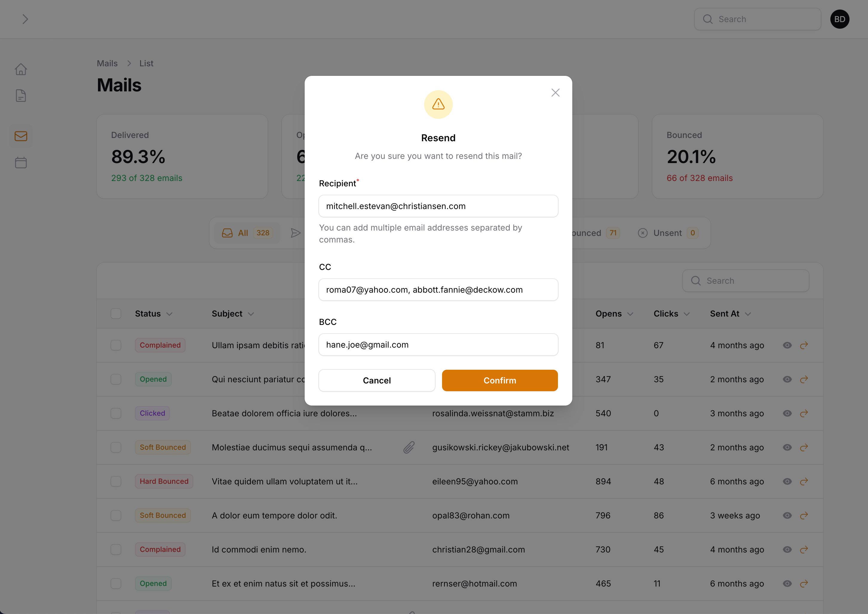868x614 pixels.
Task: Click the calendar sidebar icon
Action: click(x=21, y=163)
